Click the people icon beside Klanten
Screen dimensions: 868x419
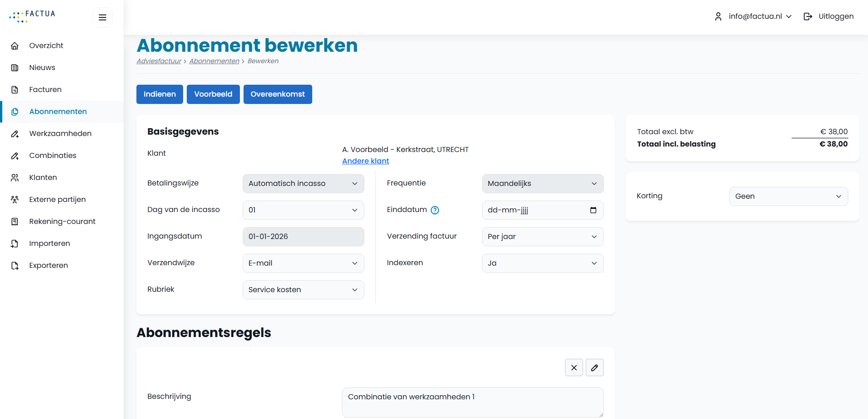tap(15, 178)
